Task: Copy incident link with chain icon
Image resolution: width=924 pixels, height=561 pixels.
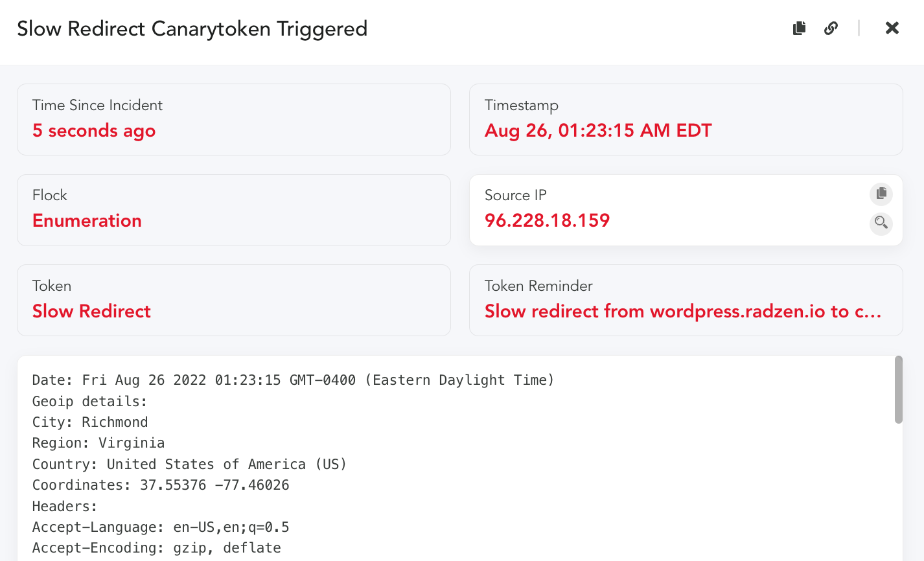Action: click(x=831, y=28)
